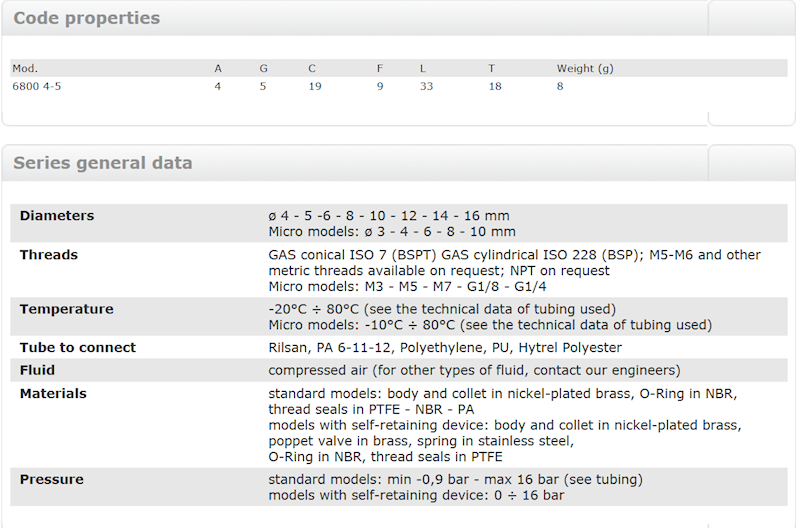This screenshot has width=800, height=528.
Task: Click the Tube to connect label
Action: tap(78, 347)
